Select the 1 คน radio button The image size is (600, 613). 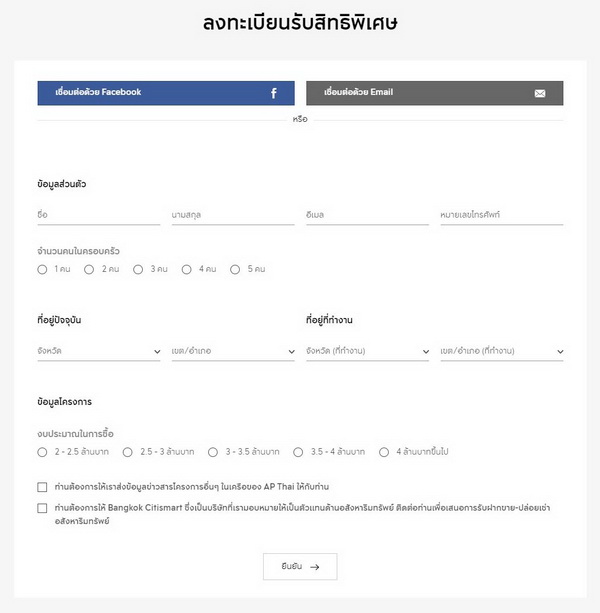(42, 269)
